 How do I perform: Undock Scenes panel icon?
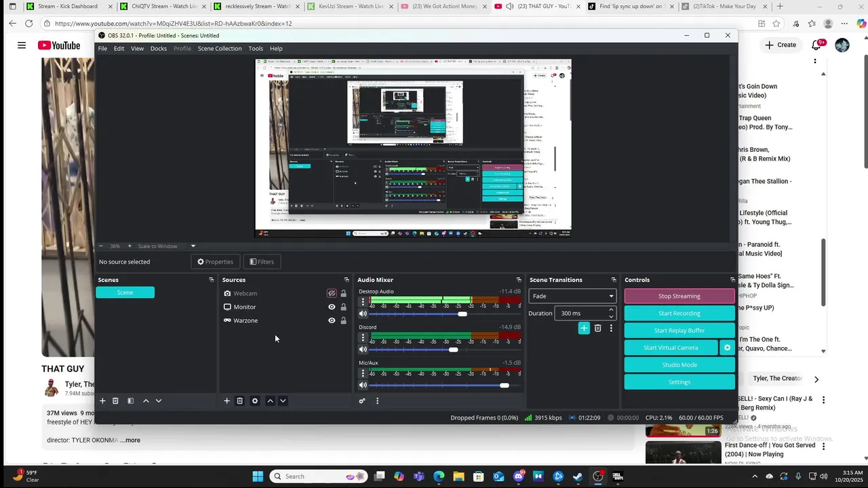tap(211, 280)
